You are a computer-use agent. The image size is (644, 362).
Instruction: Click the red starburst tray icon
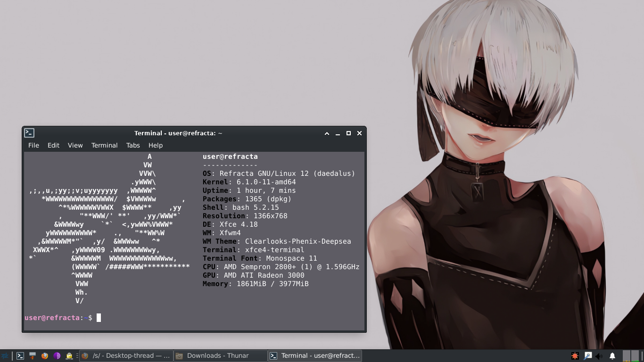575,356
